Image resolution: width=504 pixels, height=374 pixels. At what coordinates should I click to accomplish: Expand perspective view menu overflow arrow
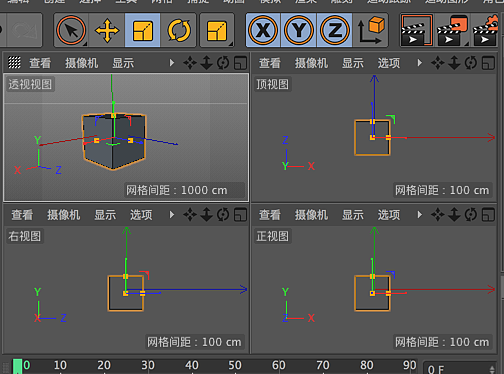pyautogui.click(x=172, y=63)
